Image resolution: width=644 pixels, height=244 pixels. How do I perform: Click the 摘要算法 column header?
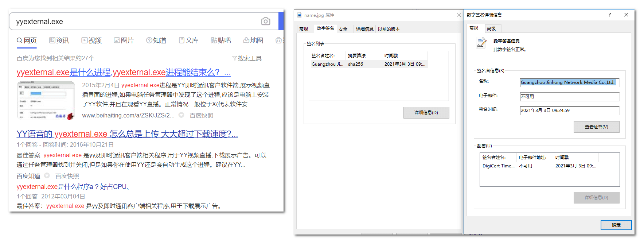point(364,55)
